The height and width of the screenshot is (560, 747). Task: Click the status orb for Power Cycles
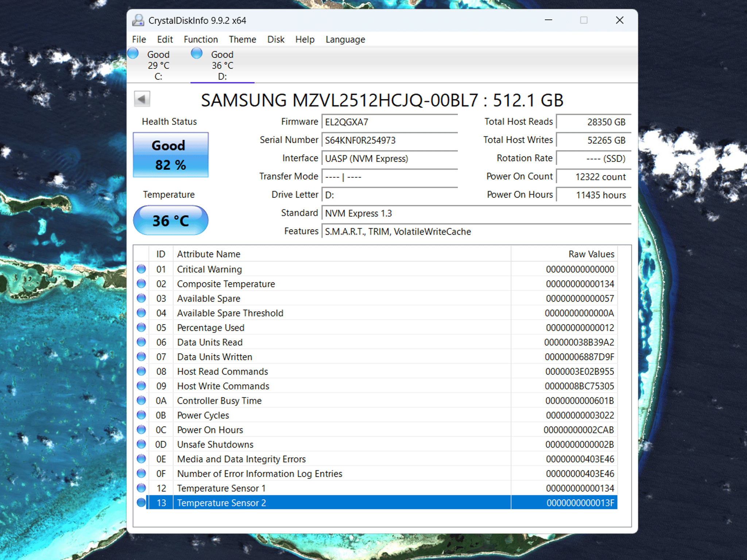coord(141,415)
